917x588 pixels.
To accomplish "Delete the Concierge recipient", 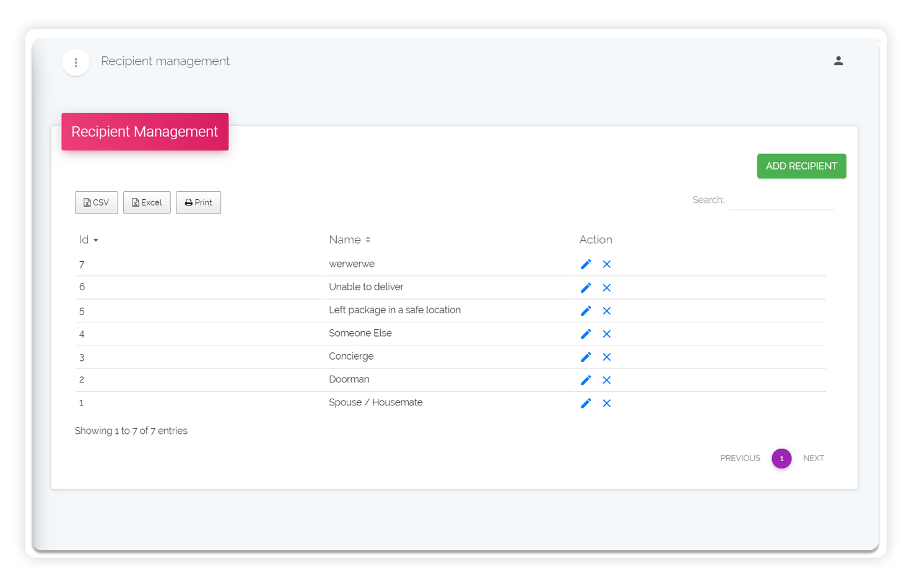I will (x=607, y=357).
